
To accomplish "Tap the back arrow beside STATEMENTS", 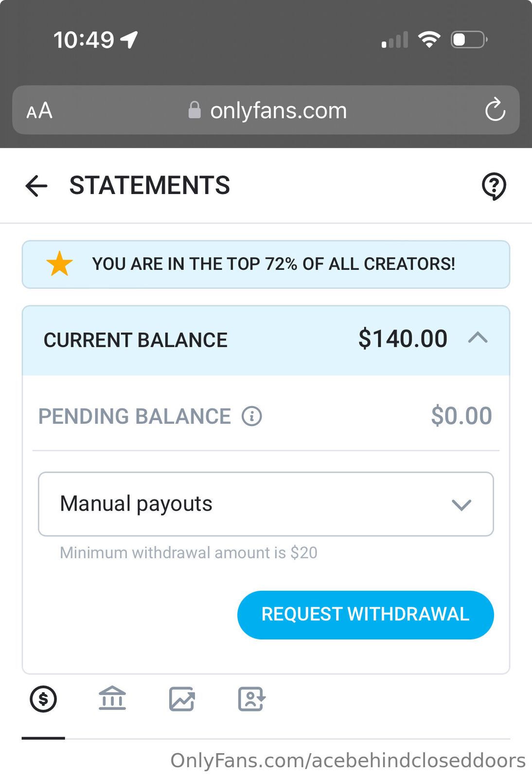I will [x=36, y=186].
